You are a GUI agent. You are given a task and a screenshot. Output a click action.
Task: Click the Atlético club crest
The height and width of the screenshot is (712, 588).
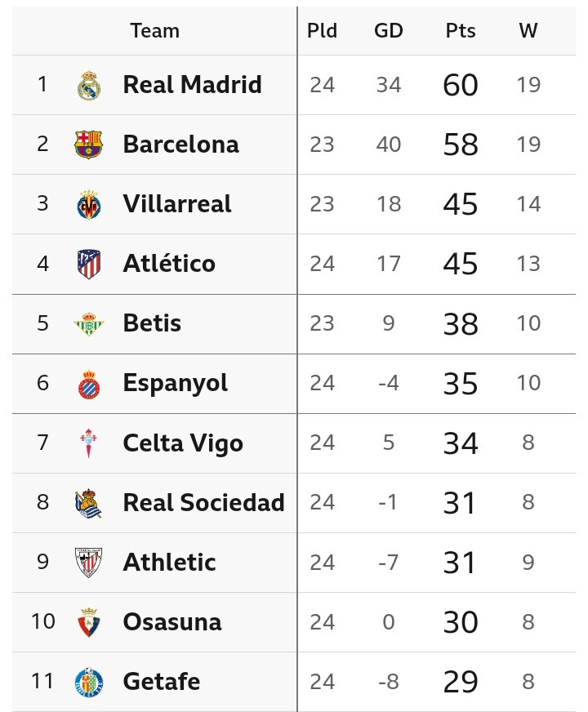tap(88, 264)
